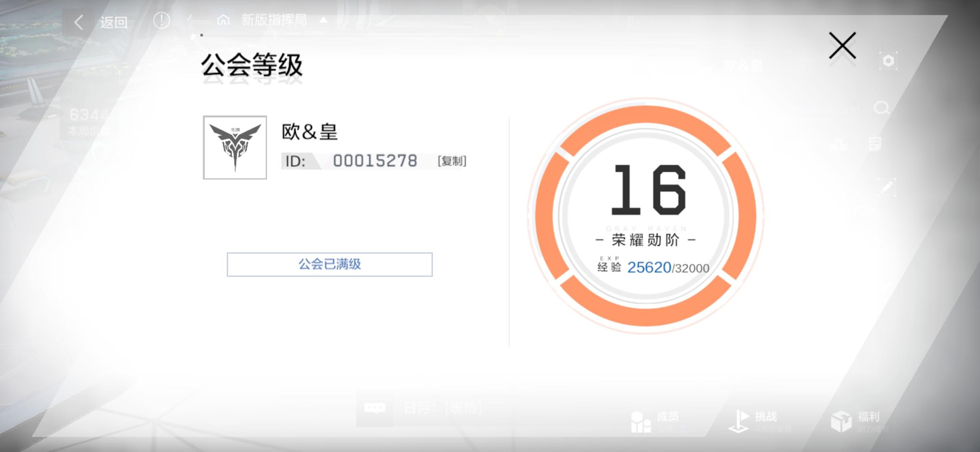Click the level 16 number in the ring
Image resolution: width=980 pixels, height=452 pixels.
click(648, 190)
